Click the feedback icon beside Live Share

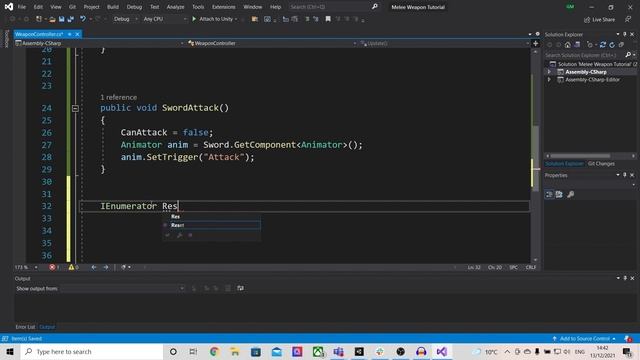click(628, 20)
